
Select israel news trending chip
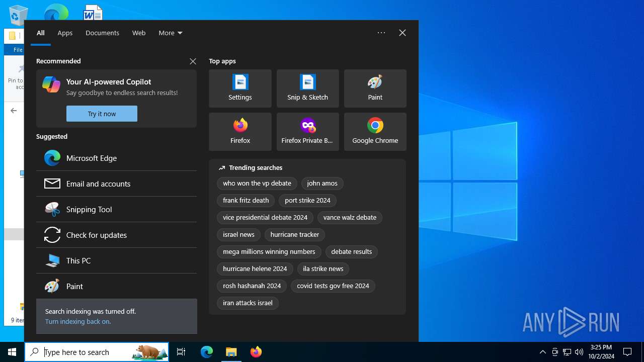pyautogui.click(x=238, y=235)
